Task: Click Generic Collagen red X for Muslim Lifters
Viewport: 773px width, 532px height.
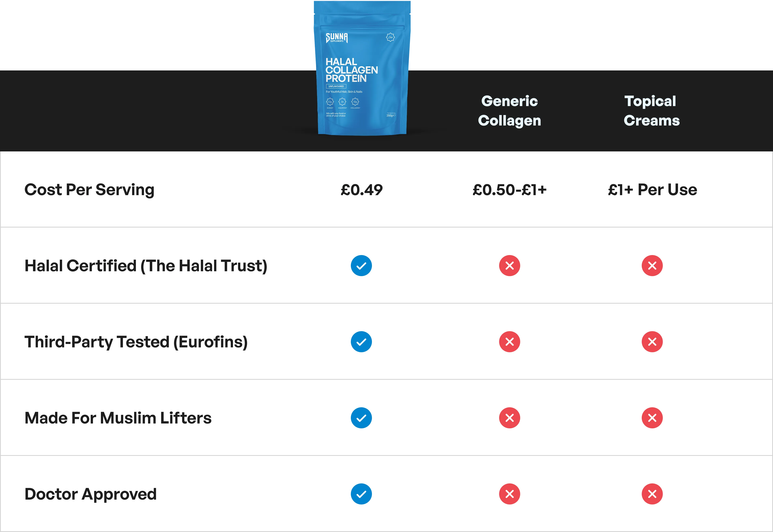Action: (509, 418)
